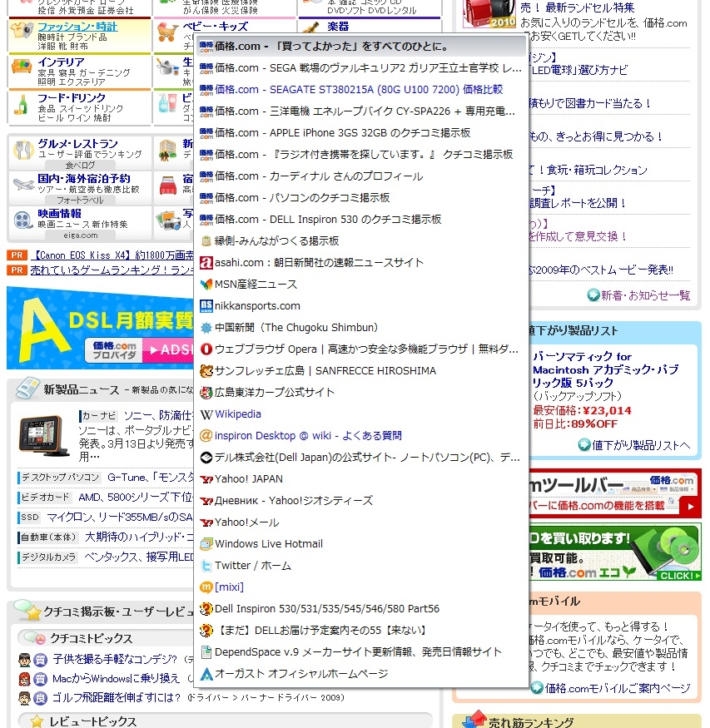Click the Dell logo favicon
The image size is (710, 728).
click(206, 458)
